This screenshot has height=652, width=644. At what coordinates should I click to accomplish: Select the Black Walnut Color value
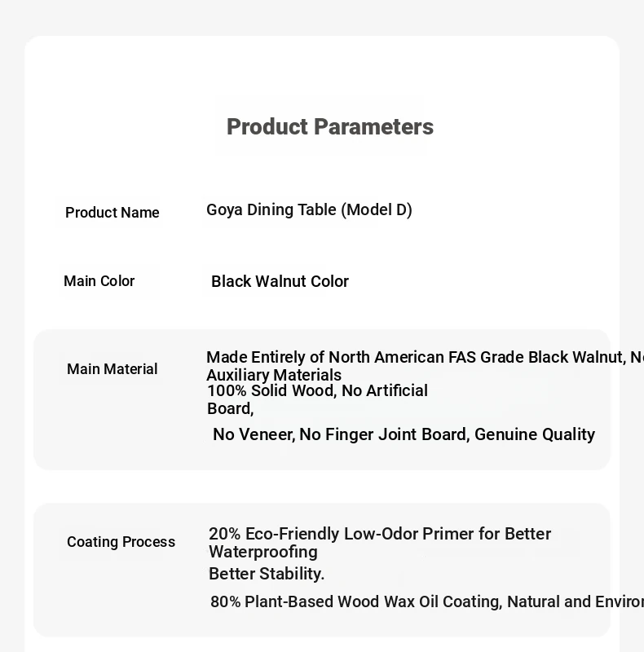[x=280, y=282]
